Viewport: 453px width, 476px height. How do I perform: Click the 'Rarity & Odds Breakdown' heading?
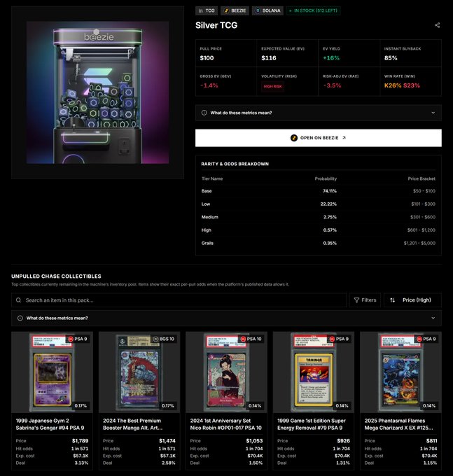(235, 164)
